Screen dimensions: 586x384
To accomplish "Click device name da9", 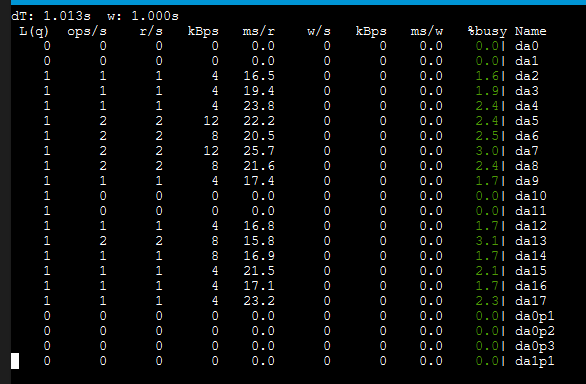I will pyautogui.click(x=527, y=181).
